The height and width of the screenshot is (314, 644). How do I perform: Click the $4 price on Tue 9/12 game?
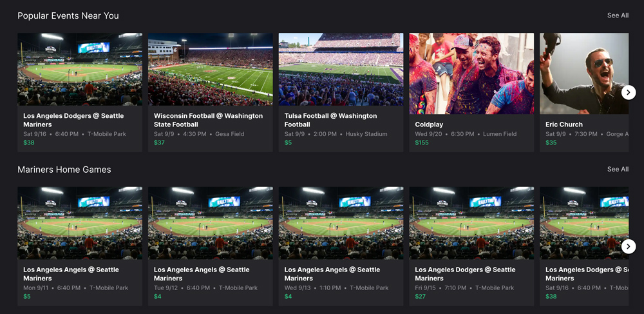(x=157, y=297)
